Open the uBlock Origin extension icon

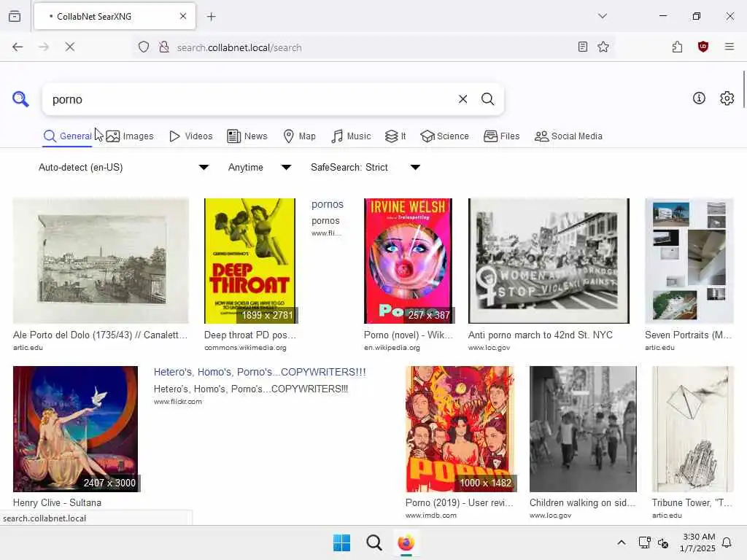[703, 47]
